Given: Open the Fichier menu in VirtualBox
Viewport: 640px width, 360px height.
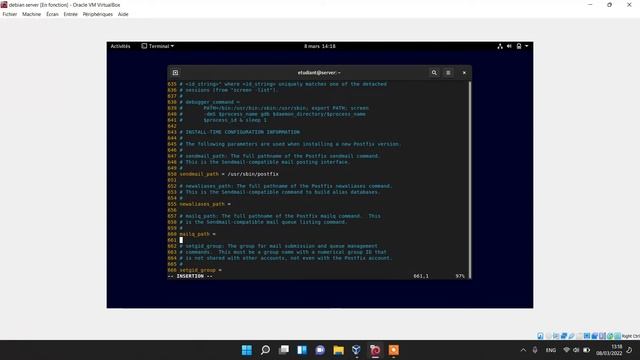Looking at the screenshot, I should click(x=9, y=14).
